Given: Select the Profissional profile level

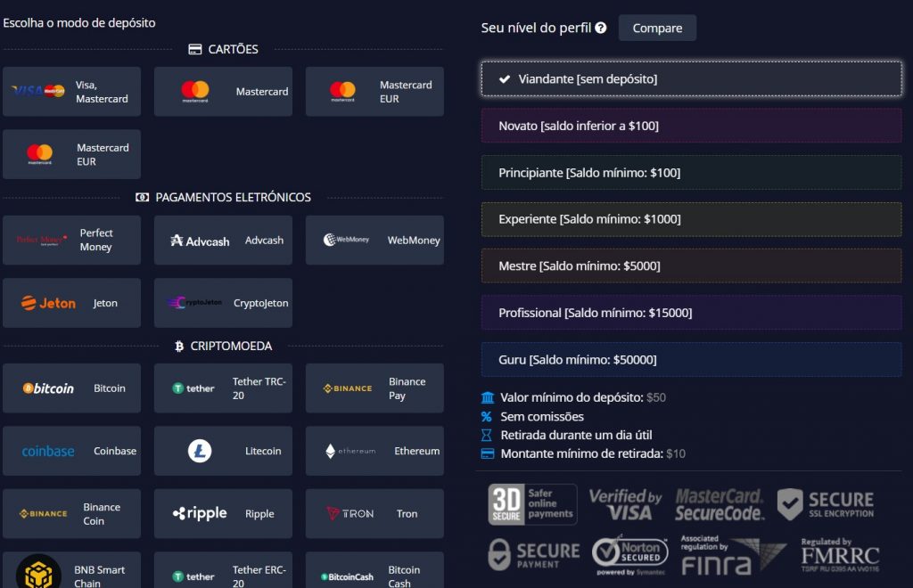Looking at the screenshot, I should pyautogui.click(x=691, y=313).
